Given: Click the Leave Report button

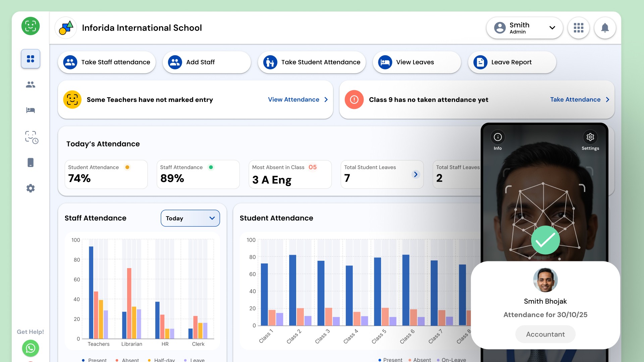Looking at the screenshot, I should pos(512,62).
